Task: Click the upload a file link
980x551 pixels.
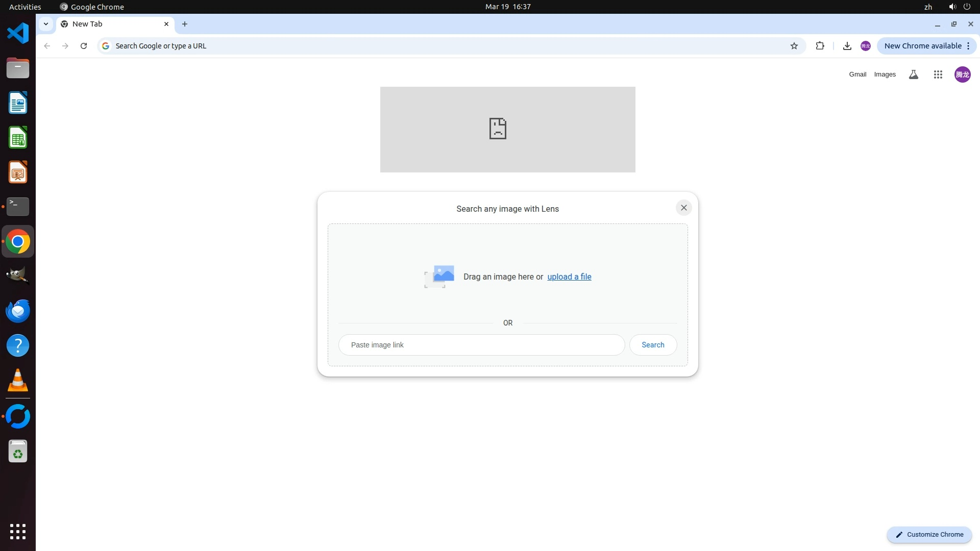Action: 569,277
